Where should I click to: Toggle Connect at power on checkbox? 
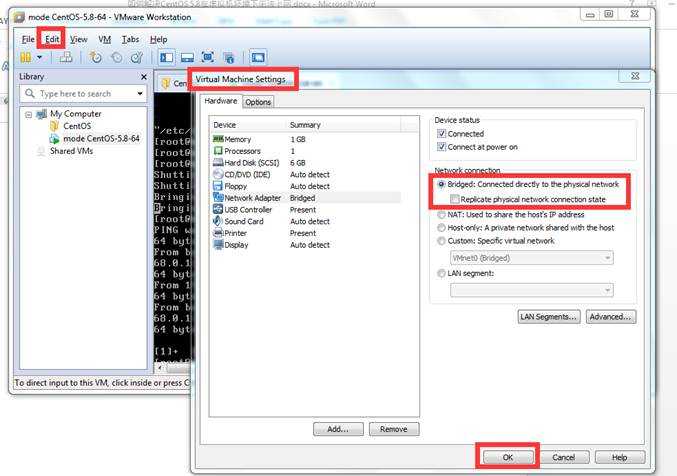[441, 147]
